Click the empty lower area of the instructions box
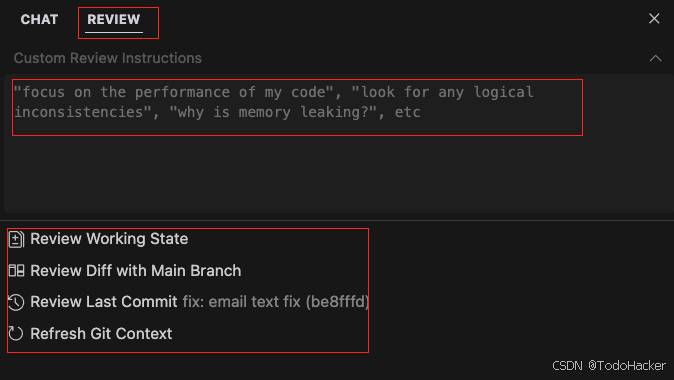Image resolution: width=674 pixels, height=380 pixels. coord(335,172)
